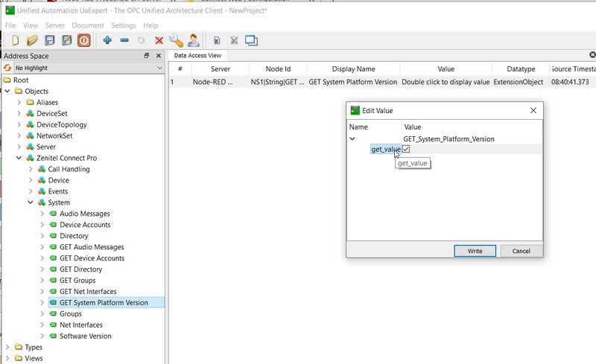Screen dimensions: 596x364
Task: Switch to the Data Access View tab
Action: [x=197, y=55]
